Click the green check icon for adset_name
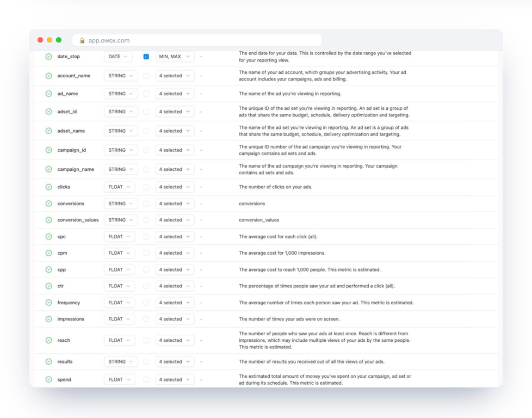Image resolution: width=532 pixels, height=418 pixels. (48, 131)
